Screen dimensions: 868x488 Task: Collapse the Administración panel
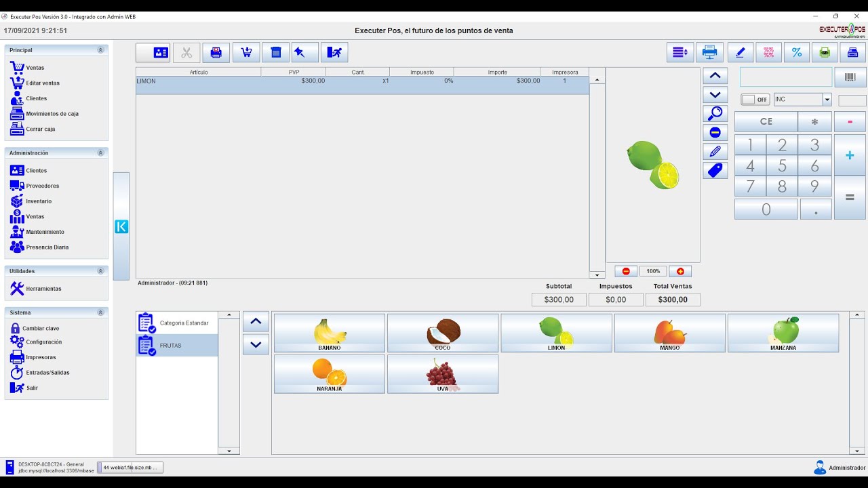[x=100, y=153]
